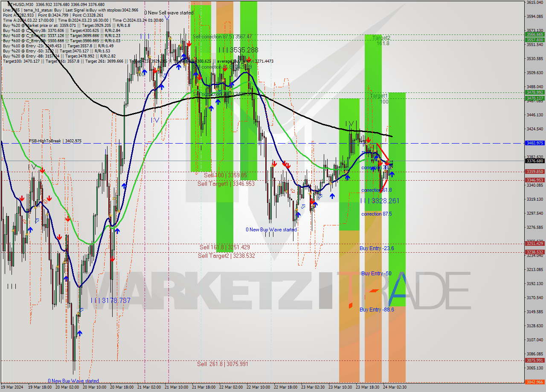Click the blue 3402.975 price tag

534,143
